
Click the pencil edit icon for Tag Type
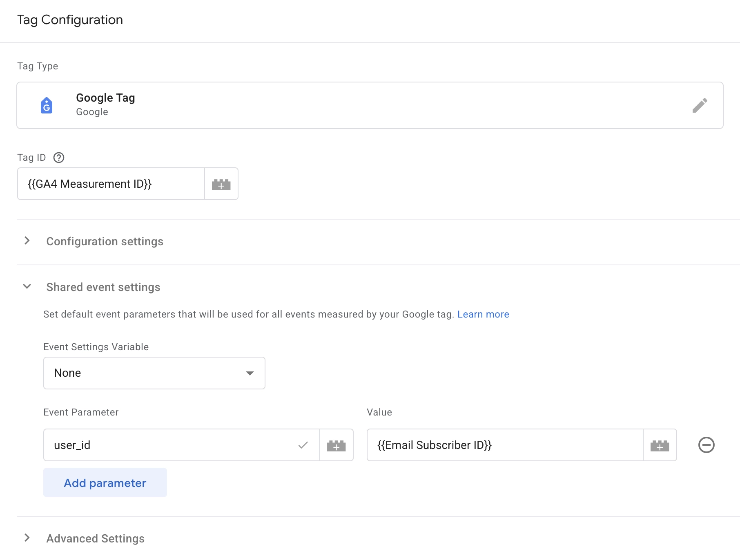click(700, 105)
